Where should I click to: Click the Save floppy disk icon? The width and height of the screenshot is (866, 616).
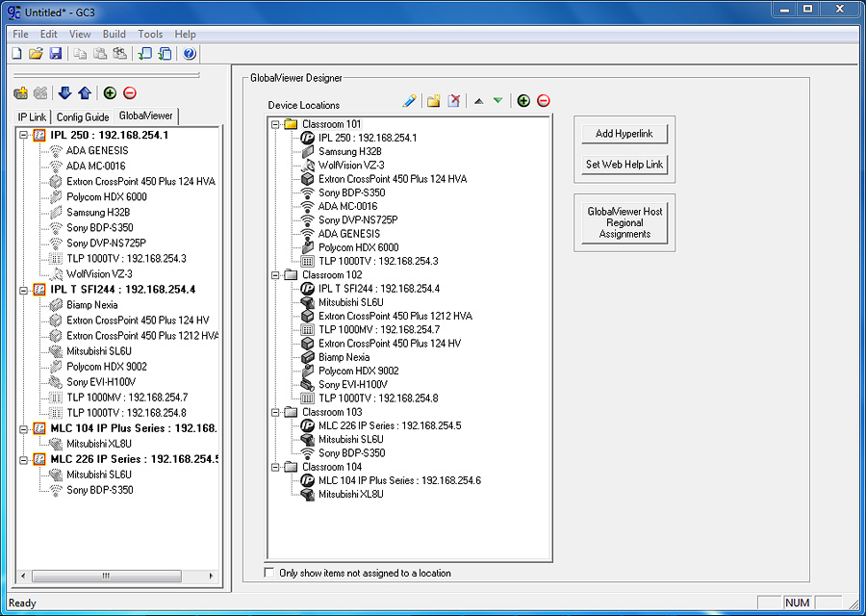[55, 54]
